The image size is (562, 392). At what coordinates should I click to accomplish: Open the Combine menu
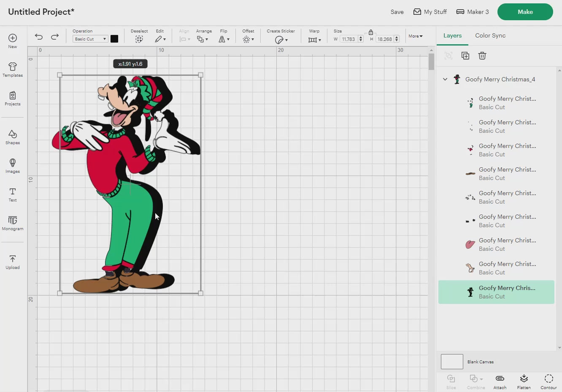pos(476,381)
